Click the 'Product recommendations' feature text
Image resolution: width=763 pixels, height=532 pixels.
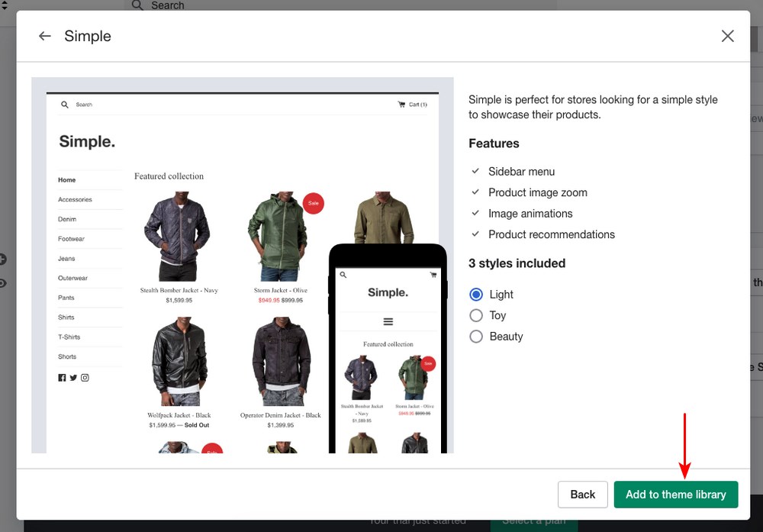552,234
